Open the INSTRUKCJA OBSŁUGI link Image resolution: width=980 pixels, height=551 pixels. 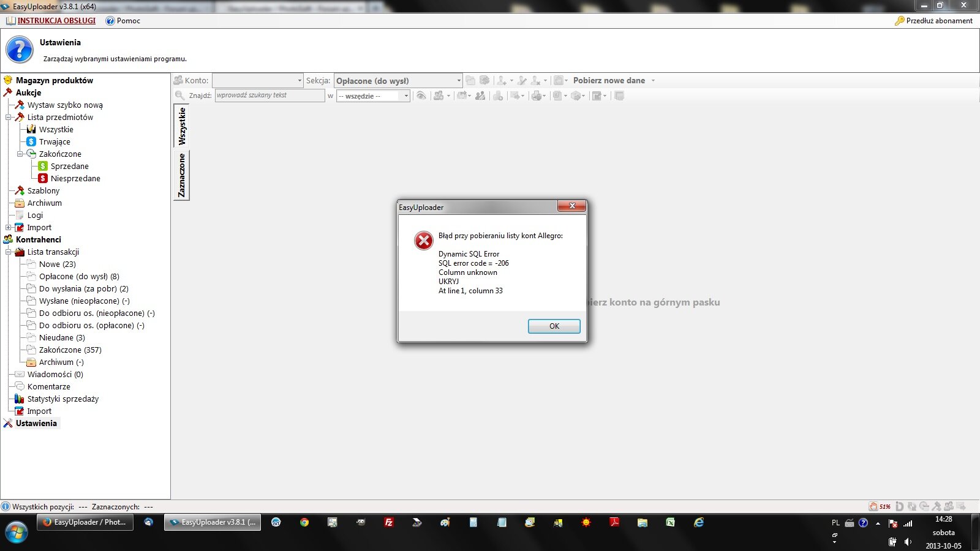(56, 21)
